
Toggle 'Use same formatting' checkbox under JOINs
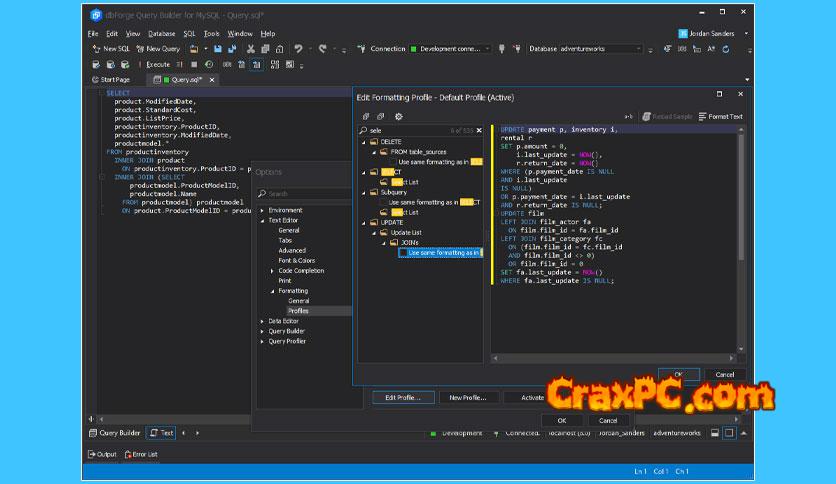(403, 253)
